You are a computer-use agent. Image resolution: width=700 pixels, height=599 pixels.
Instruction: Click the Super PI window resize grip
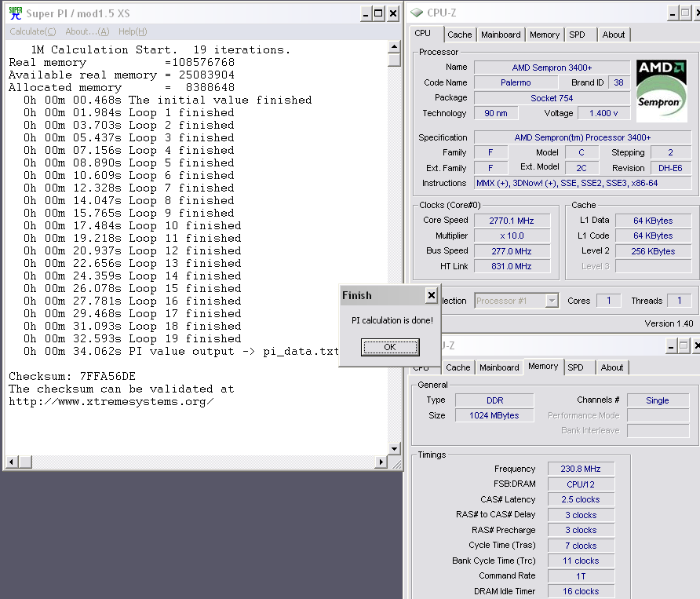click(396, 463)
